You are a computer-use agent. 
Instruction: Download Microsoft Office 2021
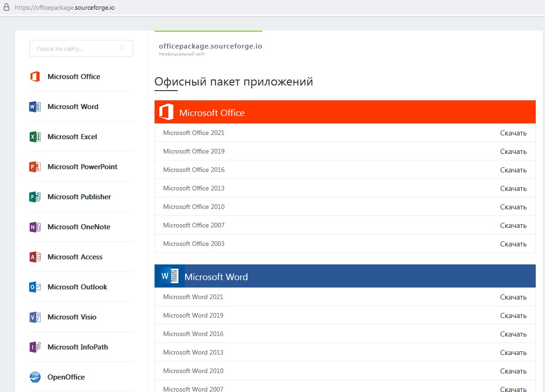point(513,133)
